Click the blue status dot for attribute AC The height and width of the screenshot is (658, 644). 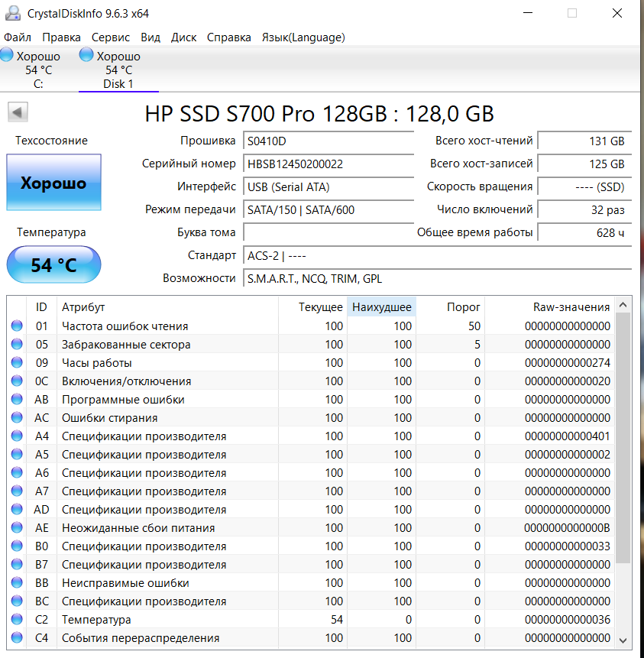coord(17,417)
